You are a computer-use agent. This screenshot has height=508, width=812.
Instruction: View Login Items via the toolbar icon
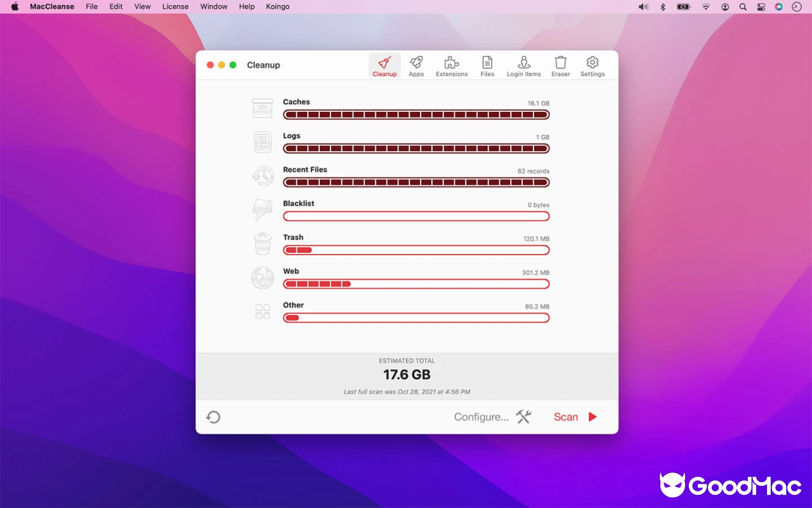(523, 63)
